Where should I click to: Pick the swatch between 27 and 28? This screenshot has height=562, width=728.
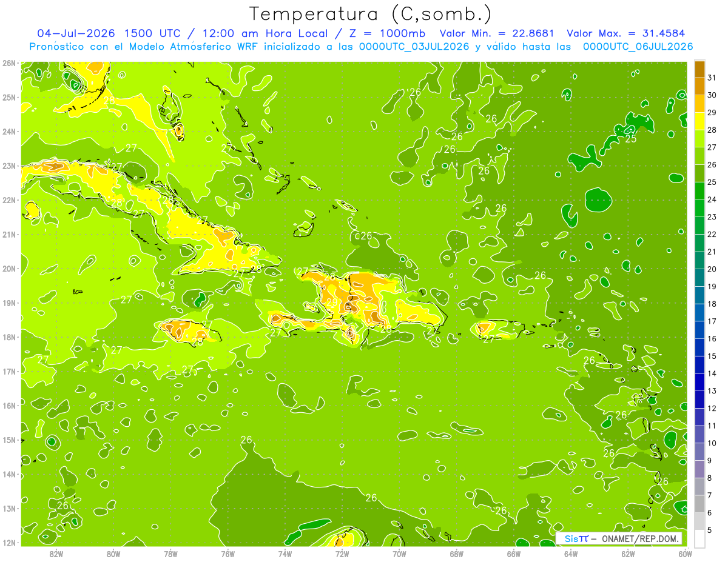point(699,139)
